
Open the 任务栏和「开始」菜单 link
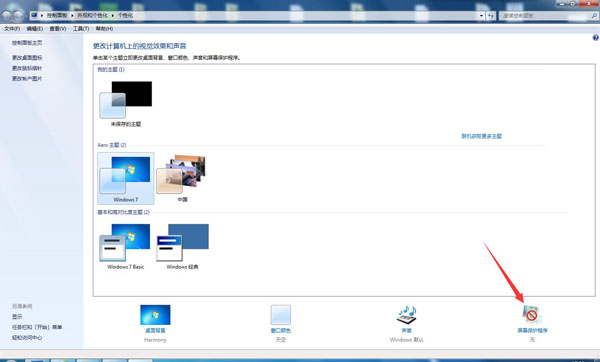coord(37,327)
